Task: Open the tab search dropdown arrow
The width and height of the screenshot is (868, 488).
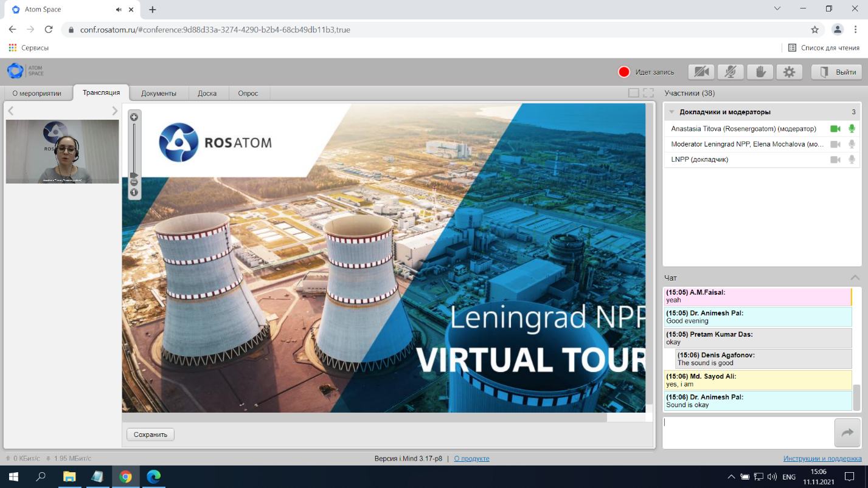Action: 777,9
